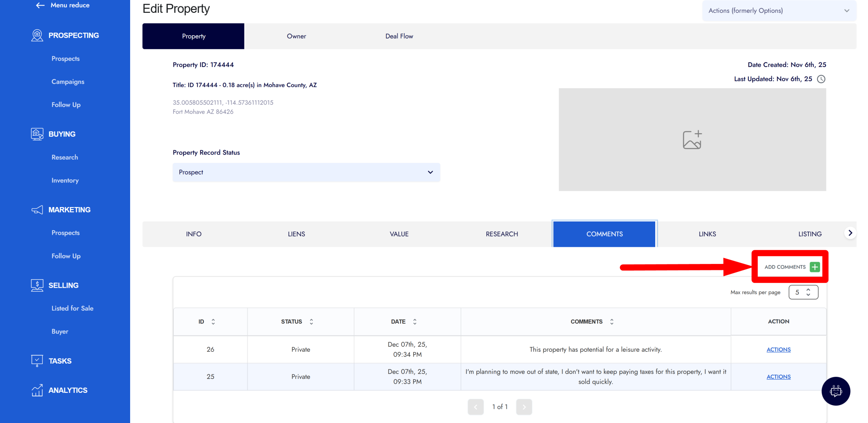Toggle sort order on the ID column

(x=214, y=321)
